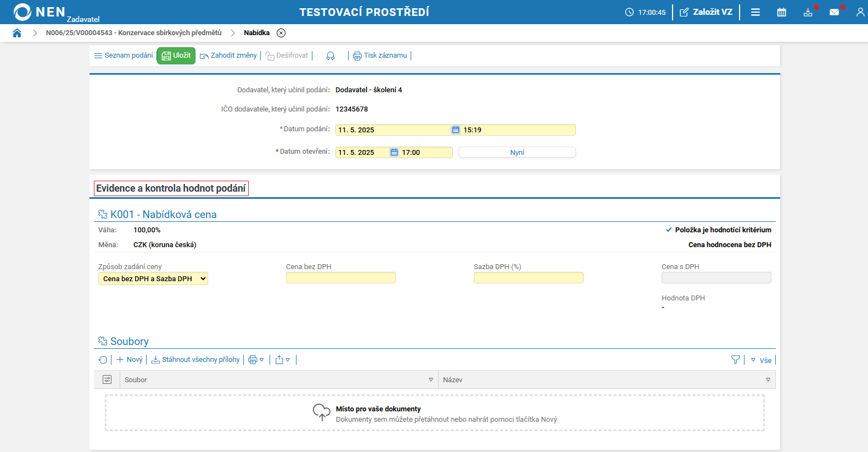Open Seznam podání list

click(x=124, y=55)
